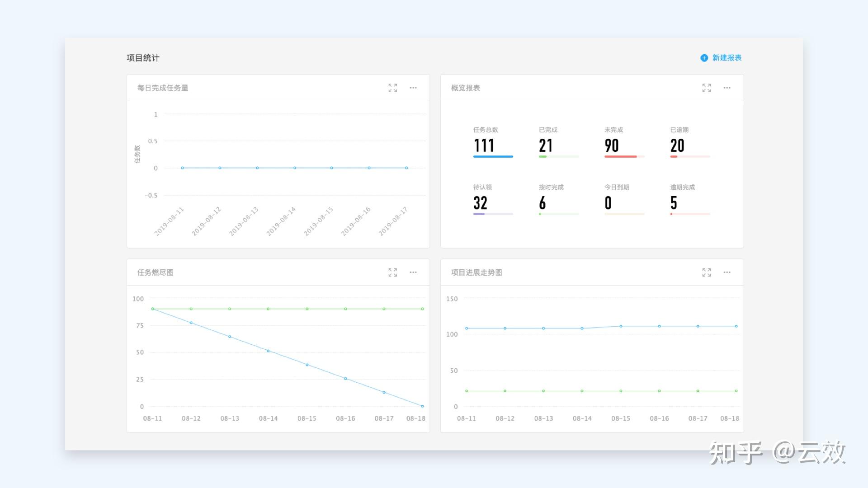Click the blue plus icon beside 新建报表
The height and width of the screenshot is (488, 868).
tap(704, 58)
